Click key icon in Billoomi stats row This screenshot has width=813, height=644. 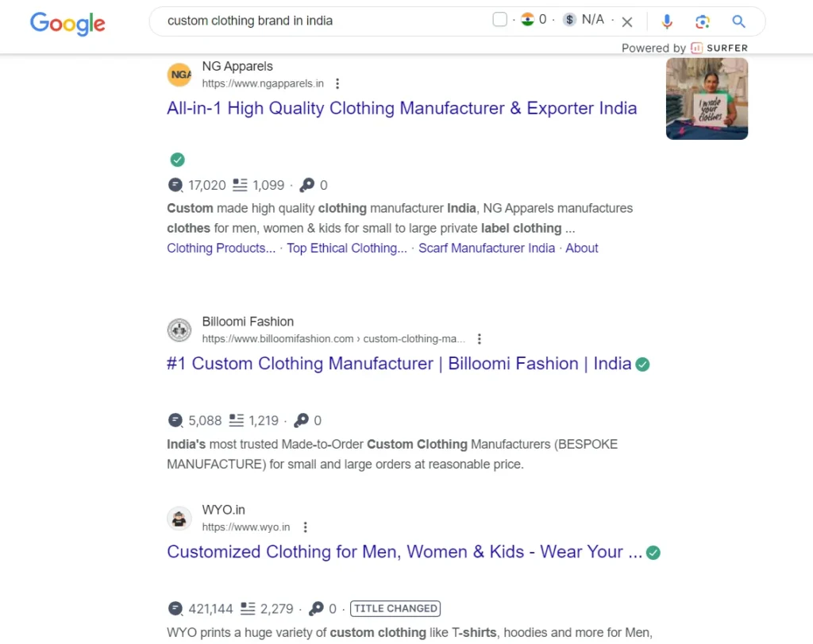click(301, 421)
